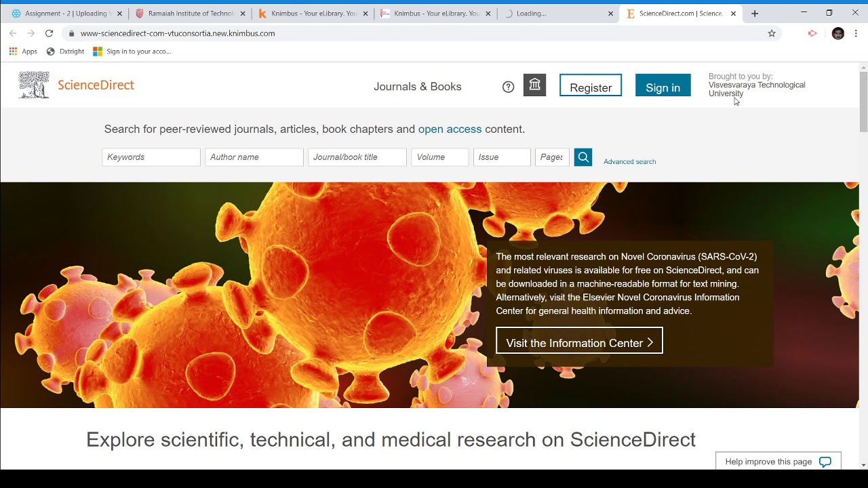Click the Explore scientific, technical, and medical heading
The height and width of the screenshot is (488, 868).
point(391,440)
